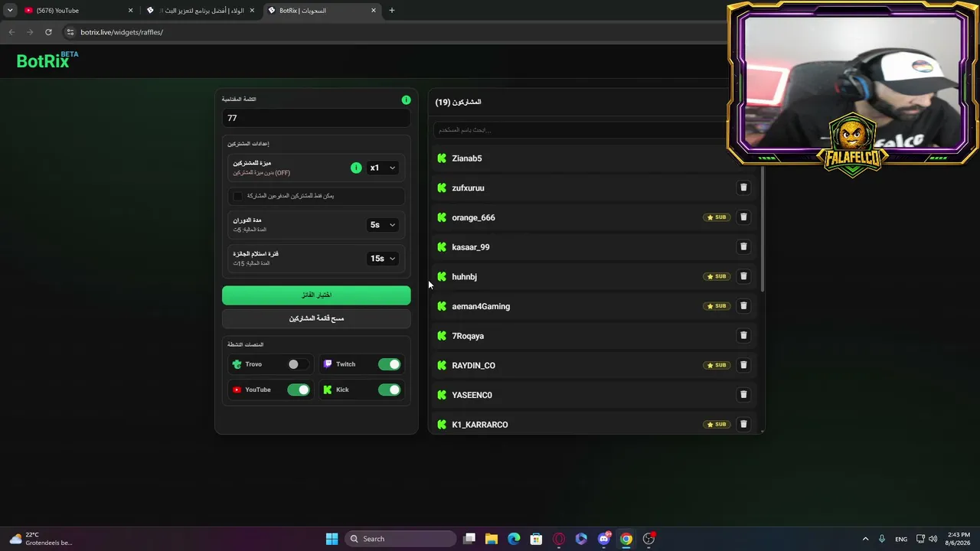Click the SUB badge on huhnbj
The height and width of the screenshot is (551, 980).
717,276
